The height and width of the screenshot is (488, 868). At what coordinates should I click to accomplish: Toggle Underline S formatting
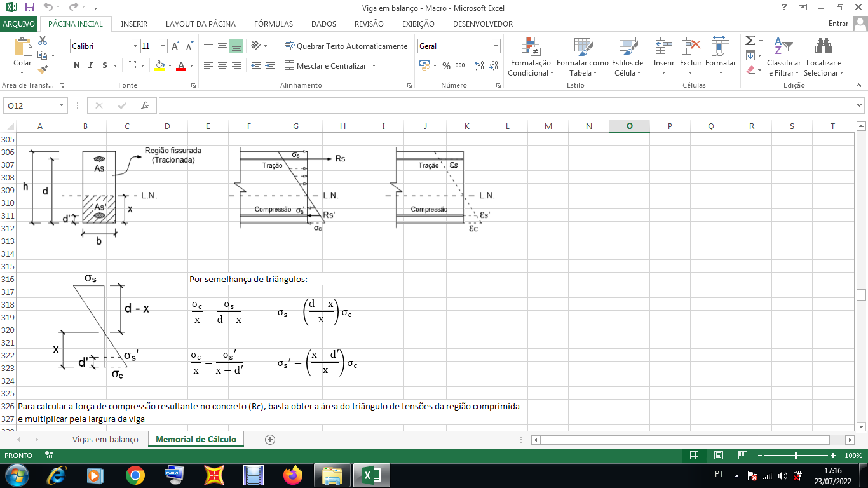[105, 65]
